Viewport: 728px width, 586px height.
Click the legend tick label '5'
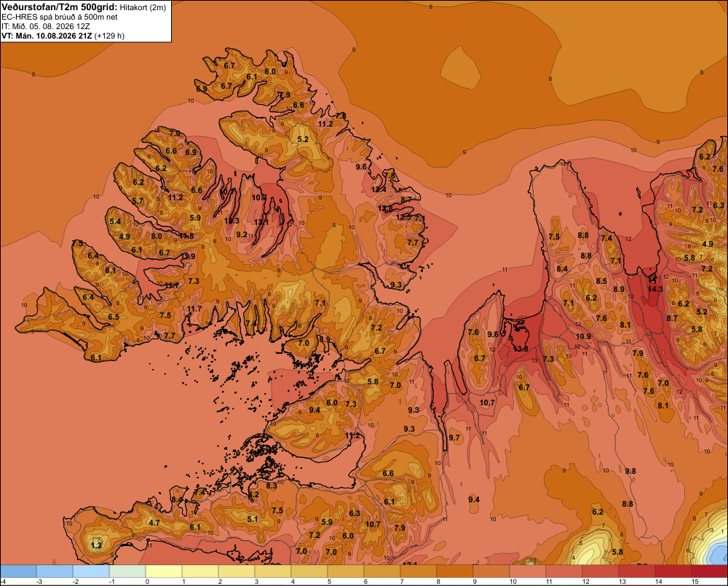click(x=329, y=582)
